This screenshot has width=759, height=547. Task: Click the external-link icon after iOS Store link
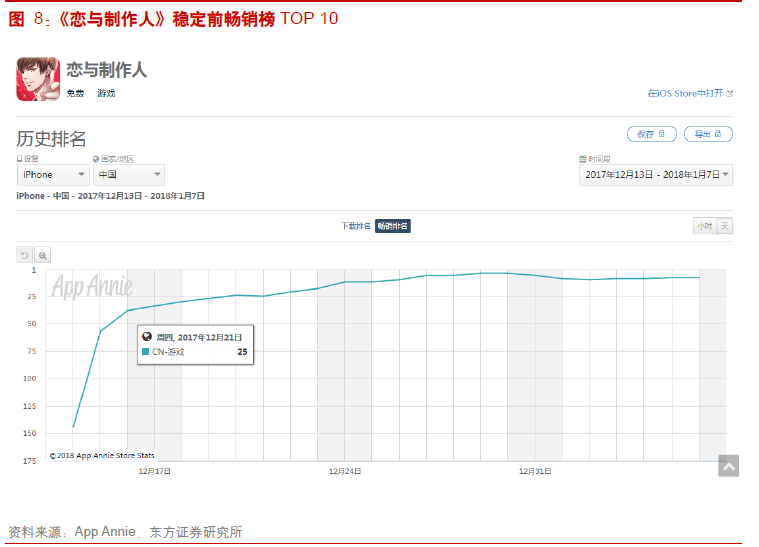point(729,94)
